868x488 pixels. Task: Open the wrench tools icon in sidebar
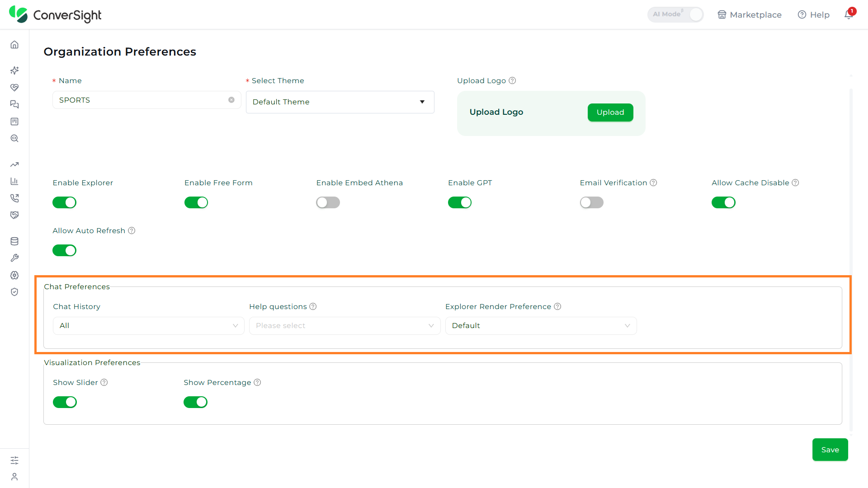point(14,258)
